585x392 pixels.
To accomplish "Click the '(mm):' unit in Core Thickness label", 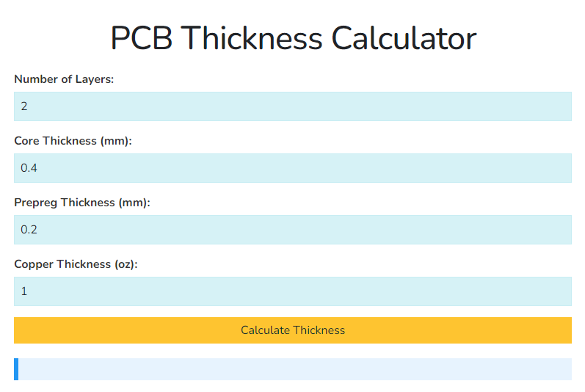I will [x=116, y=141].
